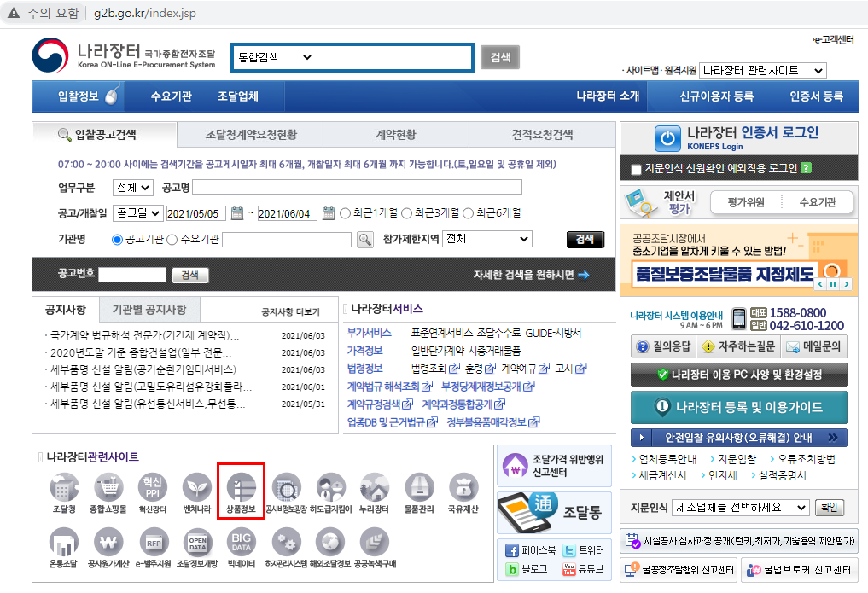868x593 pixels.
Task: Open the 국유재산 icon
Action: [x=463, y=488]
